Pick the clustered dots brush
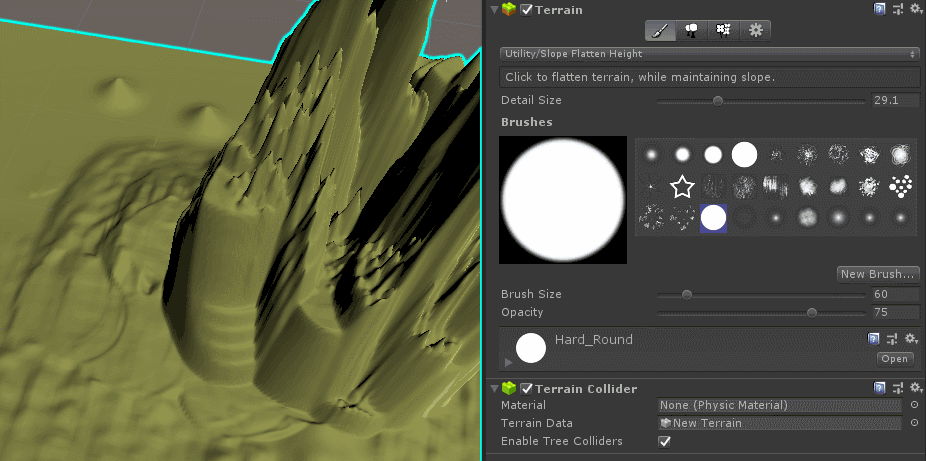The width and height of the screenshot is (926, 461). pyautogui.click(x=900, y=187)
